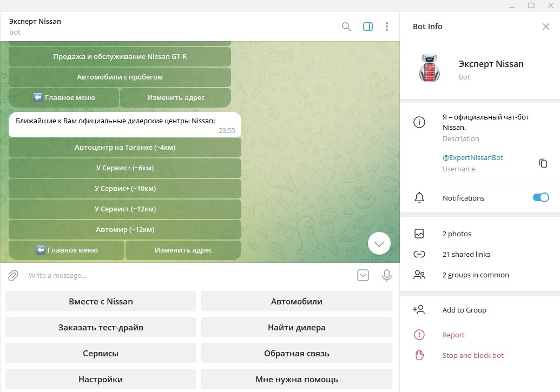Viewport: 560px width, 392px height.
Task: Click lower Изменить адрес inline button
Action: 183,250
